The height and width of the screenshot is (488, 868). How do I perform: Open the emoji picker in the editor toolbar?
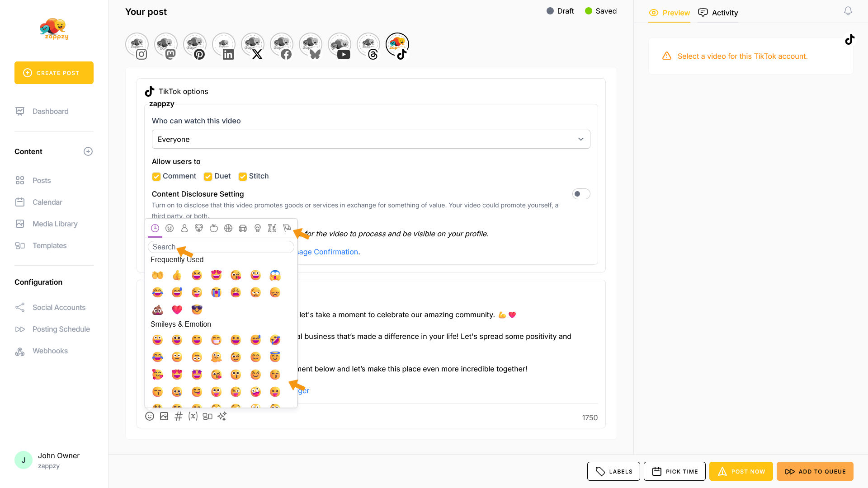point(150,416)
